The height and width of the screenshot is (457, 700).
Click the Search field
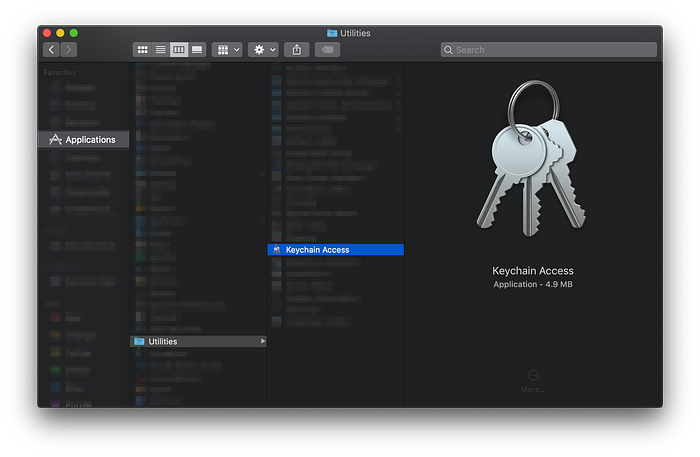coord(549,50)
